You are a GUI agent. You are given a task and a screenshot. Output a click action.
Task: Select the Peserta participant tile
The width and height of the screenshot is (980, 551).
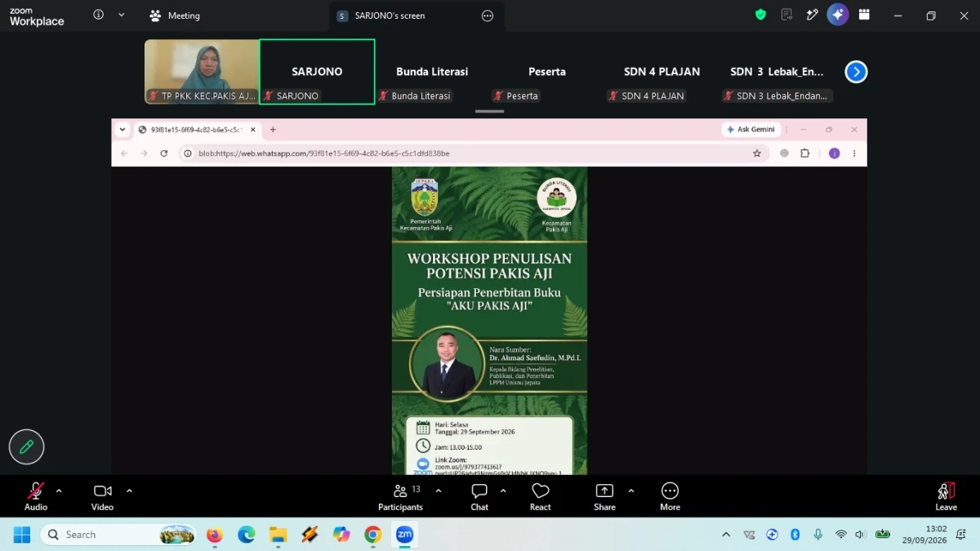click(547, 72)
